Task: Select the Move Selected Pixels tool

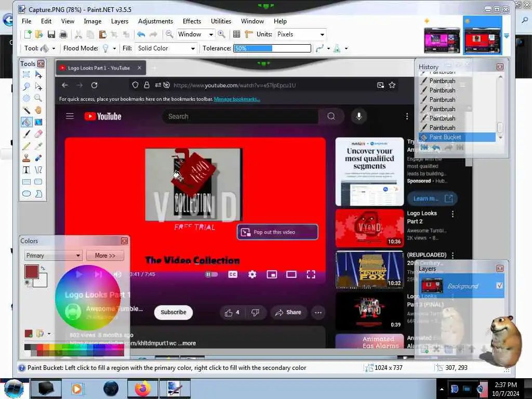Action: (x=38, y=74)
